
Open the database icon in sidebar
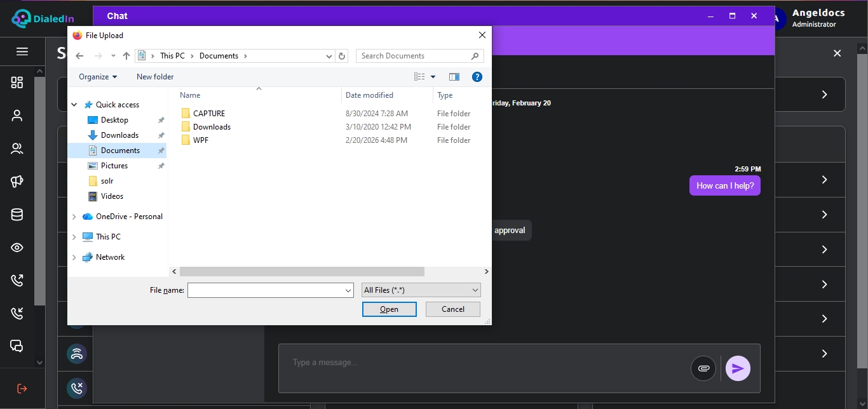pyautogui.click(x=17, y=215)
